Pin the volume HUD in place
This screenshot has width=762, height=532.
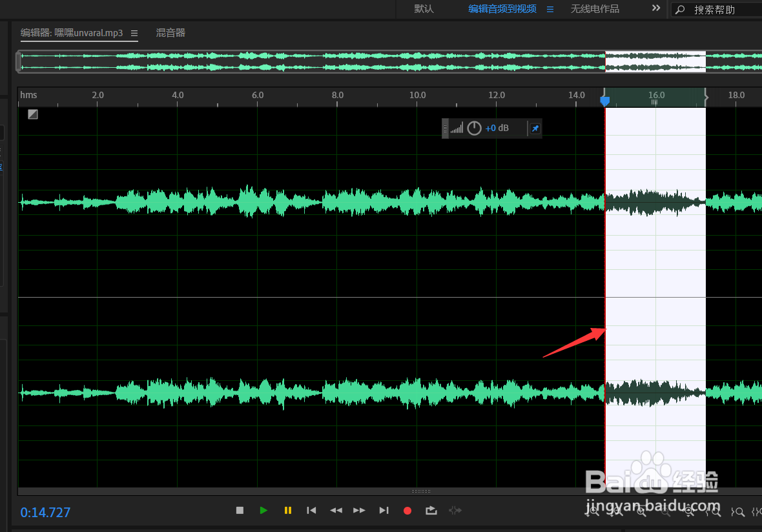[x=535, y=128]
